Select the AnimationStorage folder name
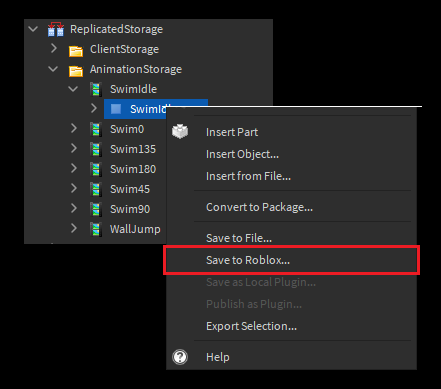Viewport: 441px width, 389px height. [136, 69]
